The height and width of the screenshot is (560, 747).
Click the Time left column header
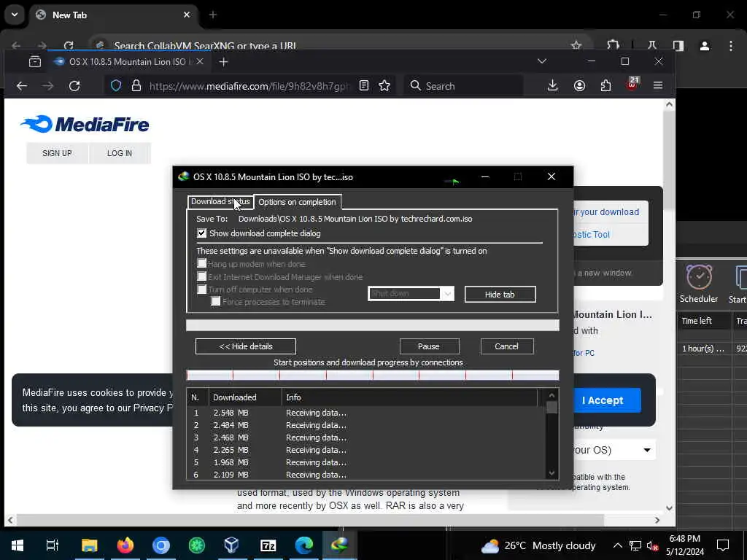tap(704, 321)
